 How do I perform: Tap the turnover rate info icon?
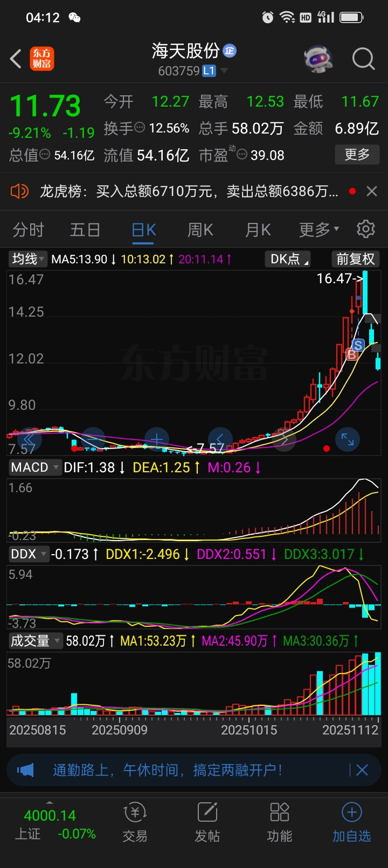pyautogui.click(x=140, y=128)
